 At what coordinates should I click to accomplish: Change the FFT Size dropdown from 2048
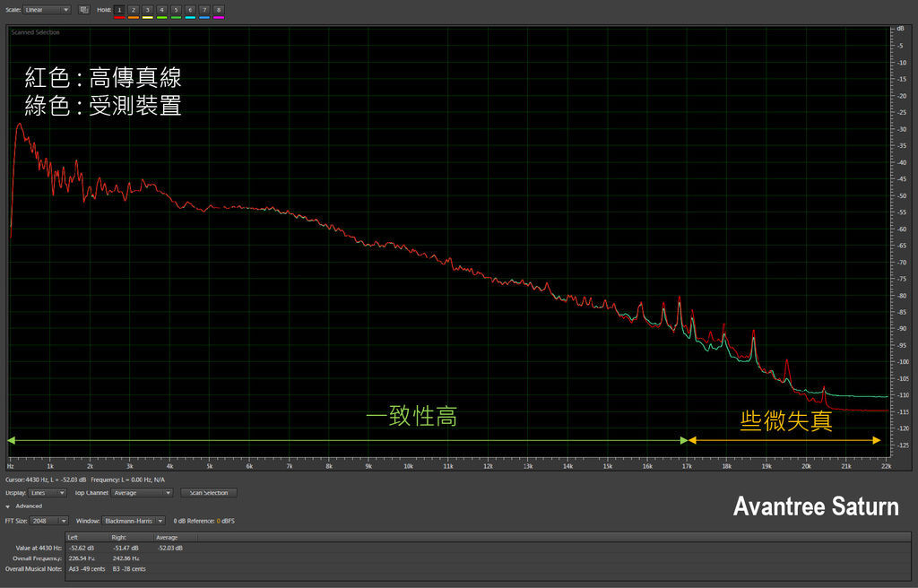point(49,520)
